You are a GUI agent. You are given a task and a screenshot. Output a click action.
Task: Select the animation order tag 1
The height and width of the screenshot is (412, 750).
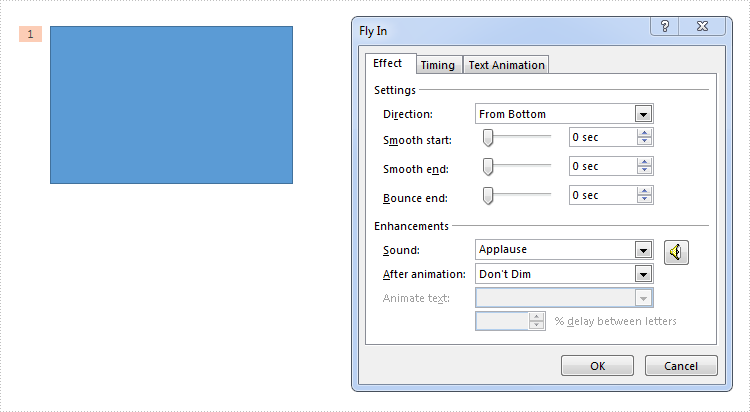click(x=31, y=34)
